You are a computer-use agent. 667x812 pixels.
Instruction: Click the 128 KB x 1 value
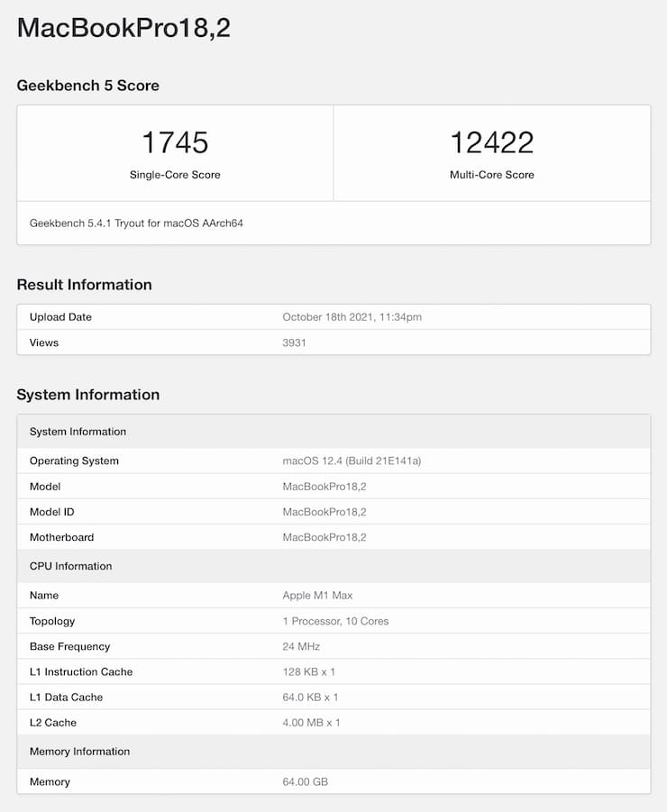coord(308,671)
